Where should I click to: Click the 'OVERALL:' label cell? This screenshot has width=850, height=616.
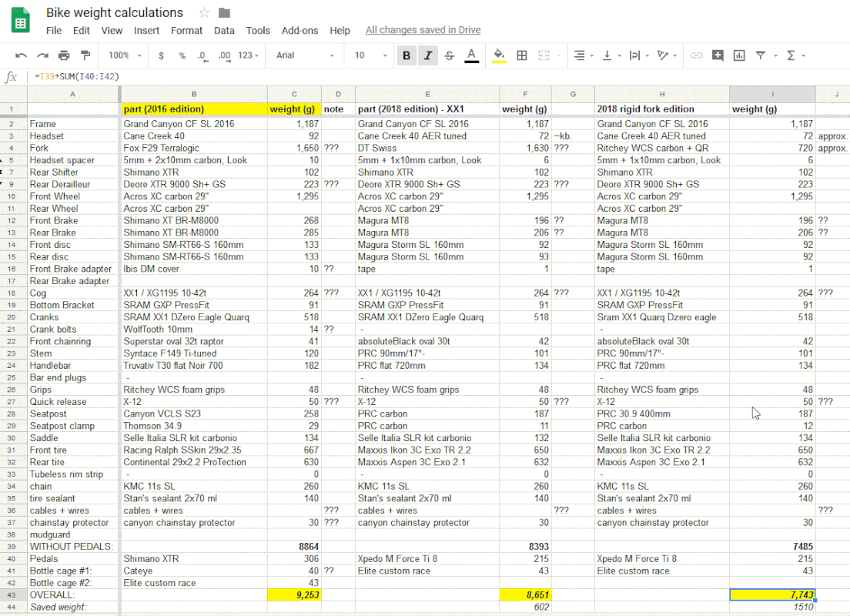click(73, 595)
